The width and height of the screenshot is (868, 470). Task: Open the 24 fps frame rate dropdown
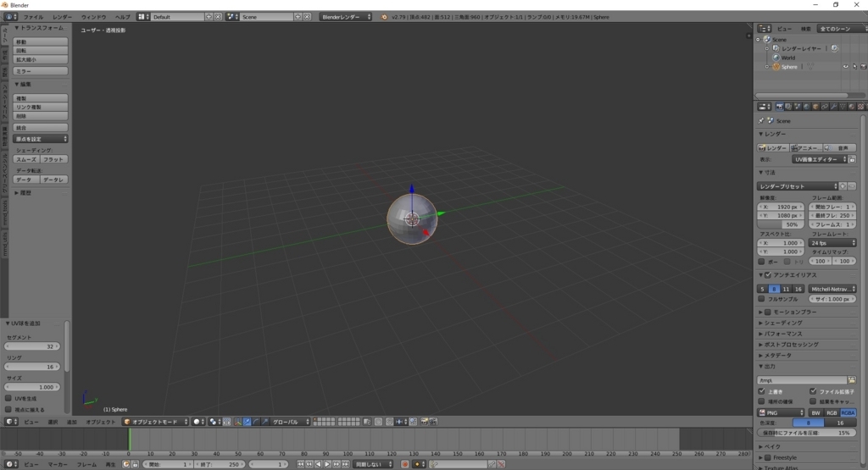point(832,243)
